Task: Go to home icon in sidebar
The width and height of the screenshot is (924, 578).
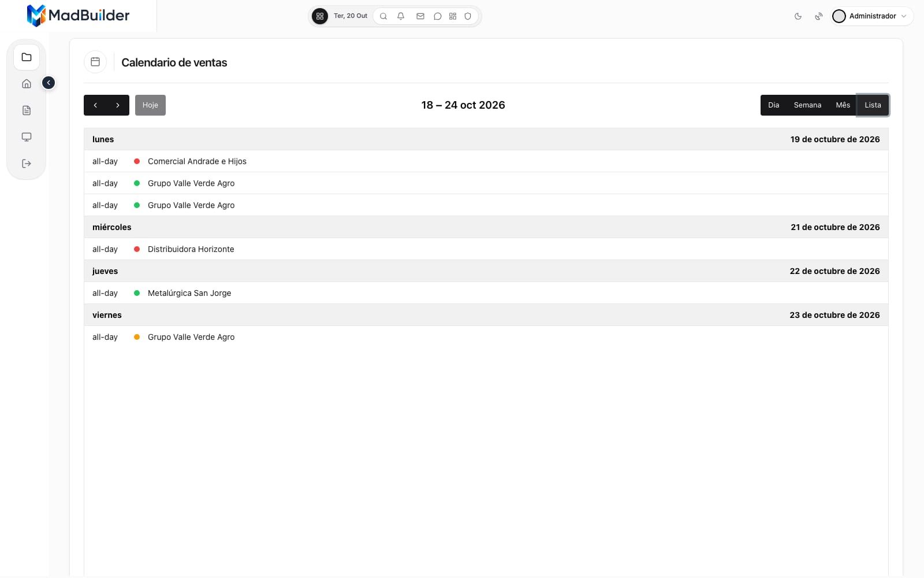Action: coord(27,84)
